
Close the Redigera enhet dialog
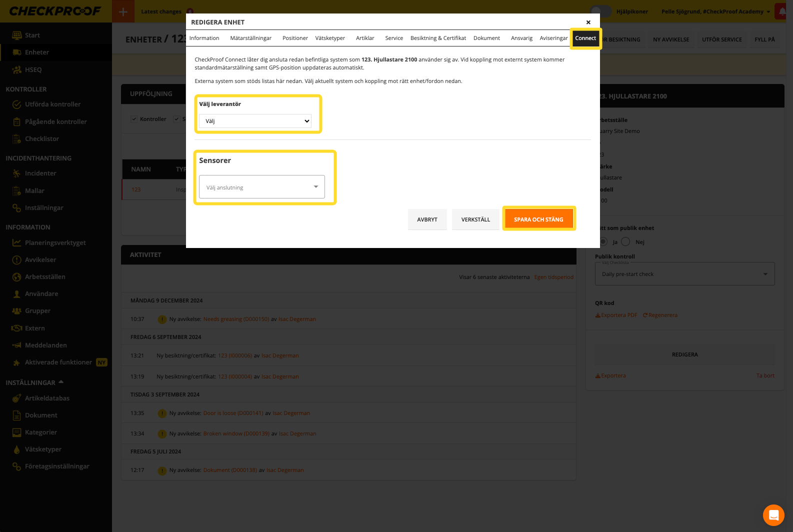588,22
